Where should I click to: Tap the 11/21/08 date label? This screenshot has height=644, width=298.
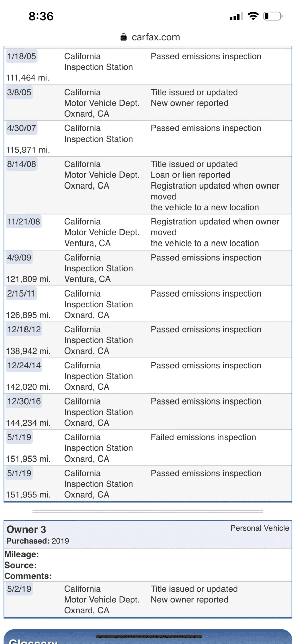point(23,222)
